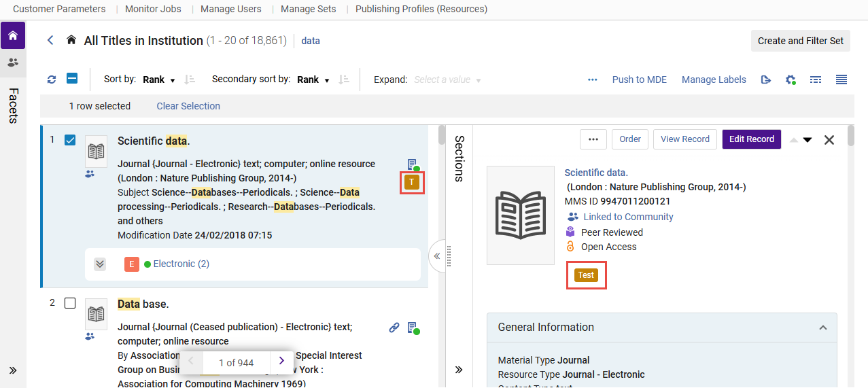Click the T label badge on Scientific data
The height and width of the screenshot is (388, 868).
(x=412, y=182)
